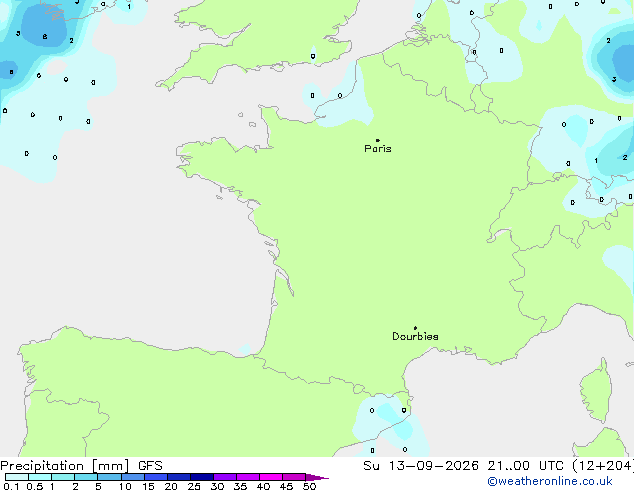Pick the 2–5 mm legend color swatch
This screenshot has width=634, height=490.
pyautogui.click(x=86, y=477)
